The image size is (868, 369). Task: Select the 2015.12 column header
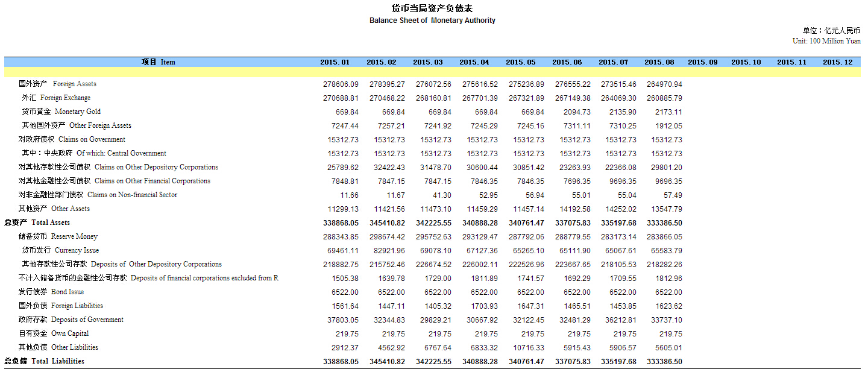[838, 62]
